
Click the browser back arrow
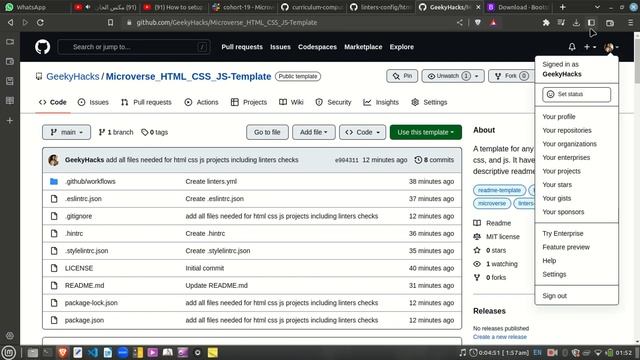pos(11,22)
